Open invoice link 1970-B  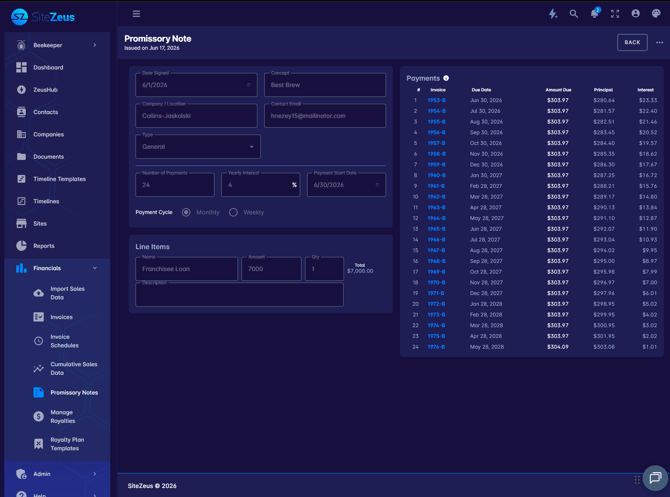(x=436, y=282)
